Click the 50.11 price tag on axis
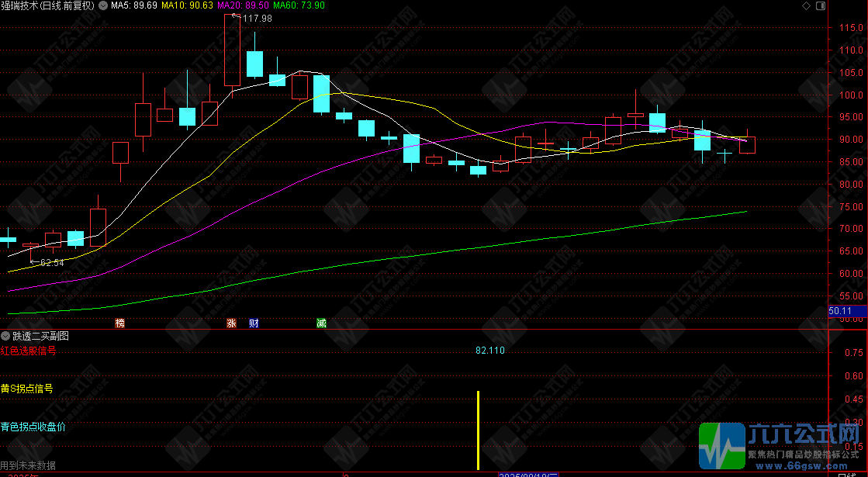 tap(840, 311)
